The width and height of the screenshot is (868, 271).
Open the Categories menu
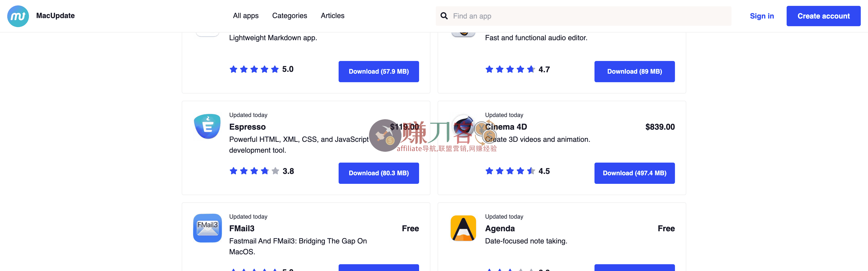pos(289,16)
